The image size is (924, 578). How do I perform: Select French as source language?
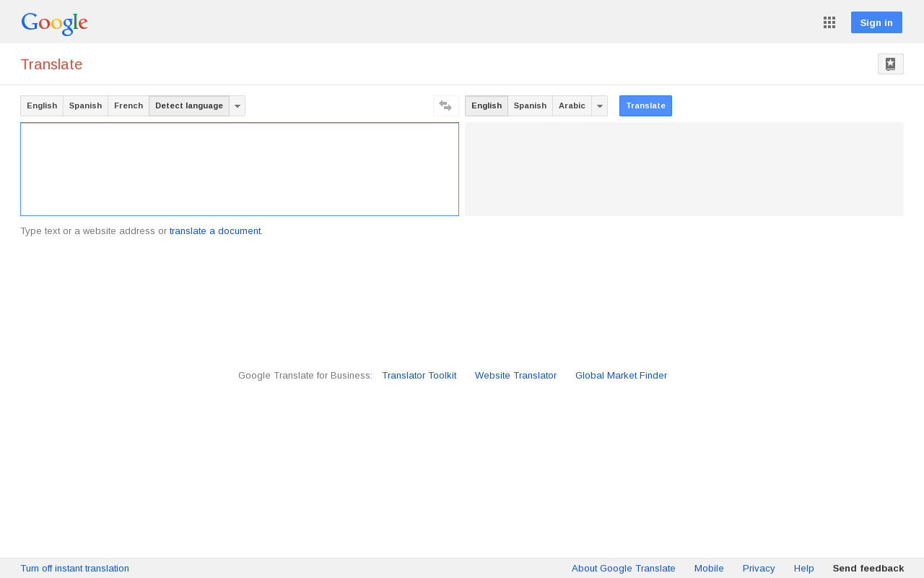128,105
